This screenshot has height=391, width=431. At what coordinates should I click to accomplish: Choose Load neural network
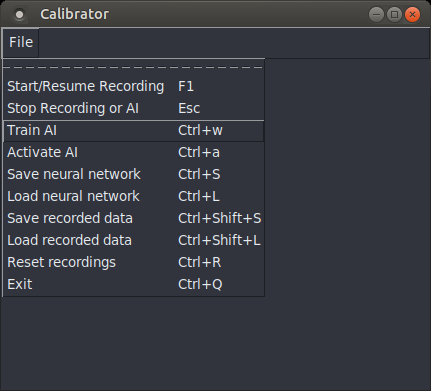click(x=133, y=196)
